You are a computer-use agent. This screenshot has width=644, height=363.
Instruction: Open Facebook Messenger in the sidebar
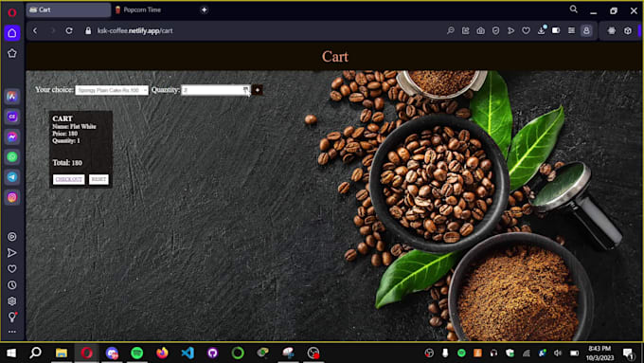(12, 136)
